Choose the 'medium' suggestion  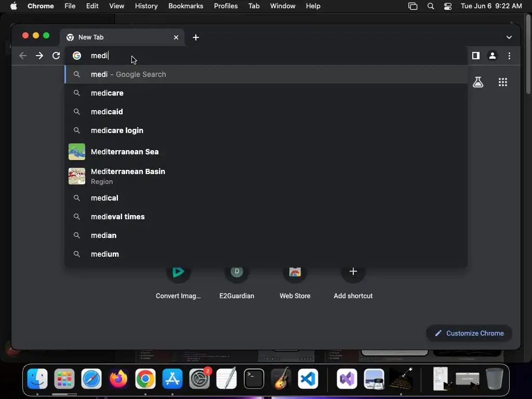[x=267, y=254]
